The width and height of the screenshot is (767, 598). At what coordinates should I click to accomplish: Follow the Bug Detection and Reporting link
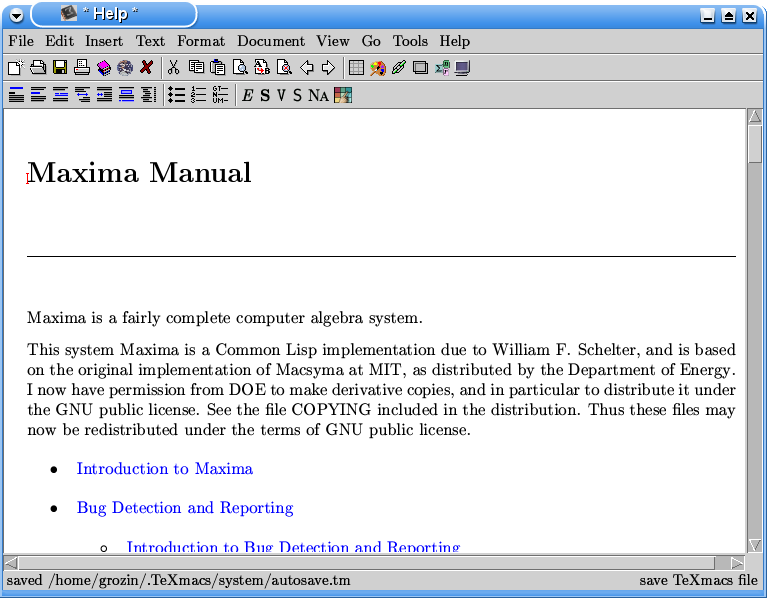point(185,508)
